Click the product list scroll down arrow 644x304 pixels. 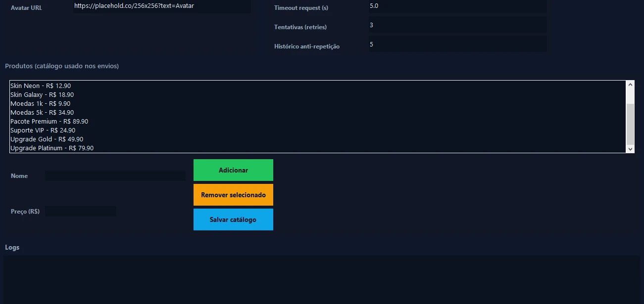(x=630, y=148)
